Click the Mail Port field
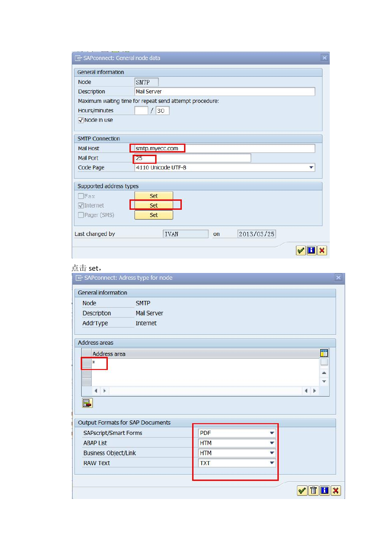The width and height of the screenshot is (392, 554). (x=193, y=158)
